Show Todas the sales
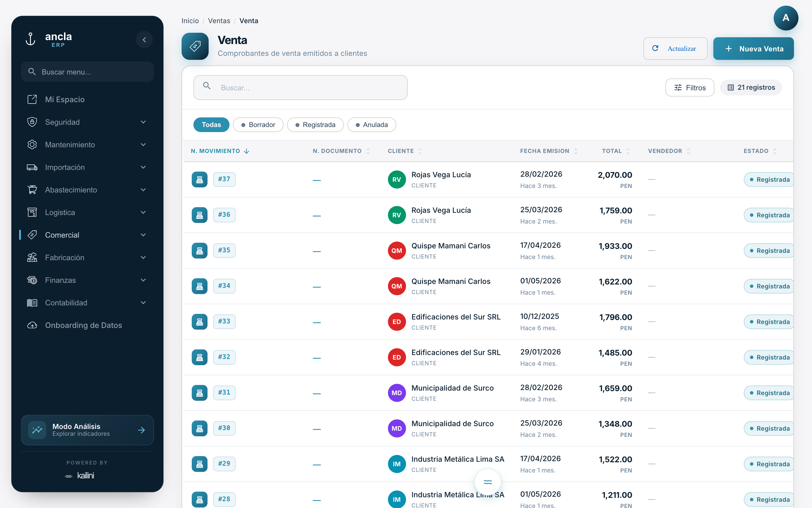Screen dimensions: 812x508 [x=211, y=125]
